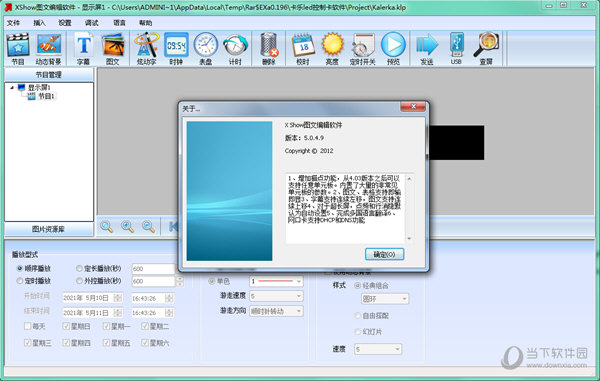Open the 节目管理 program management panel
This screenshot has height=381, width=600.
coord(49,75)
